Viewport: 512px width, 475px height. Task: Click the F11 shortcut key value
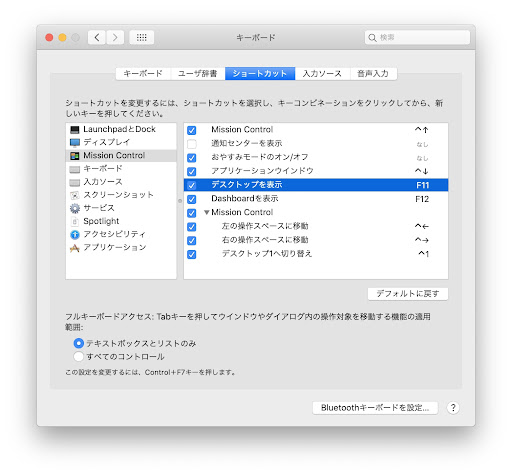(x=422, y=185)
